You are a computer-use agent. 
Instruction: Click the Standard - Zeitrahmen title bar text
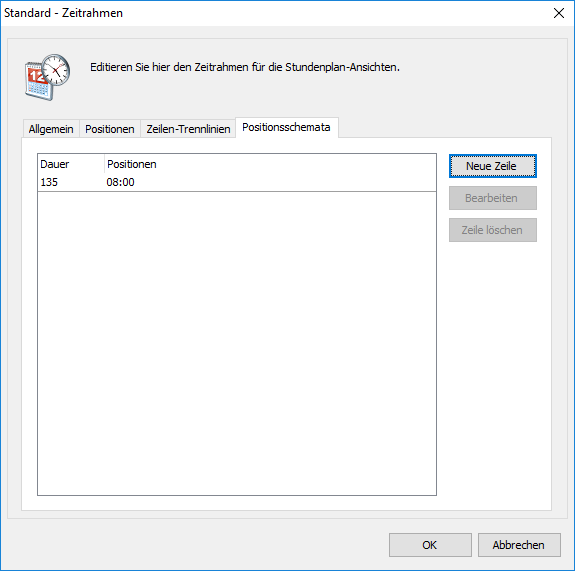63,13
